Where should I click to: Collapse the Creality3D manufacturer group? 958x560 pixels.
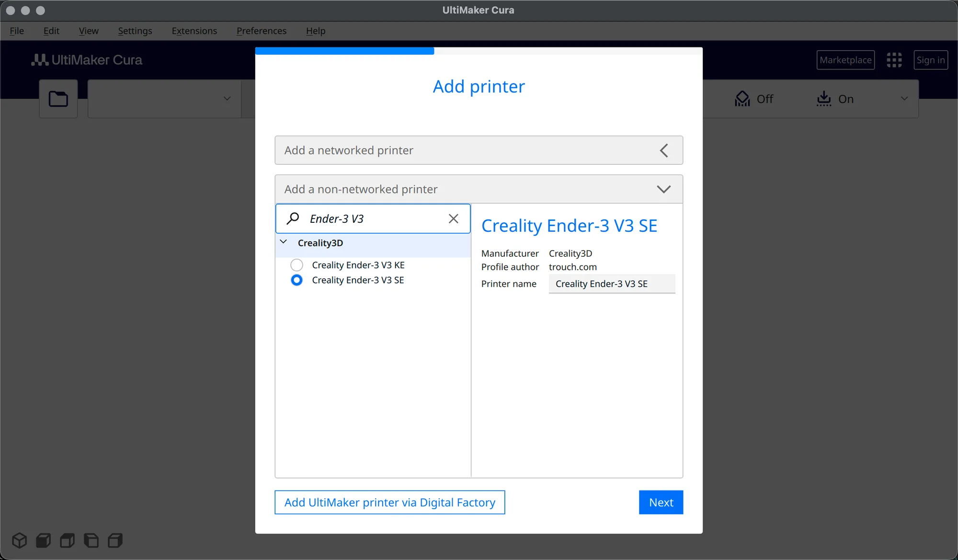(x=284, y=242)
